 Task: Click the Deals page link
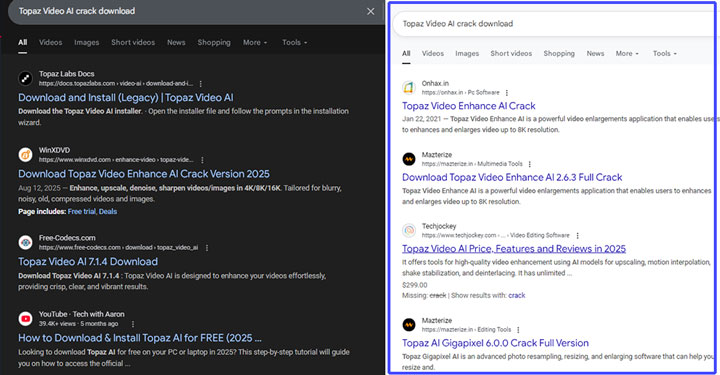point(108,212)
